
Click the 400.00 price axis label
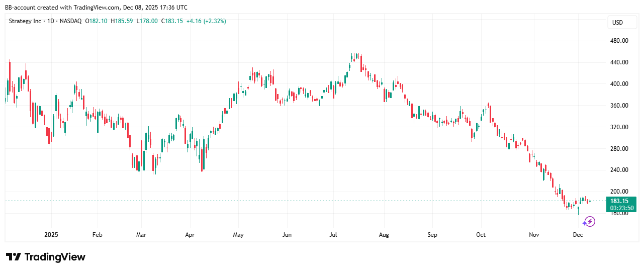point(619,84)
